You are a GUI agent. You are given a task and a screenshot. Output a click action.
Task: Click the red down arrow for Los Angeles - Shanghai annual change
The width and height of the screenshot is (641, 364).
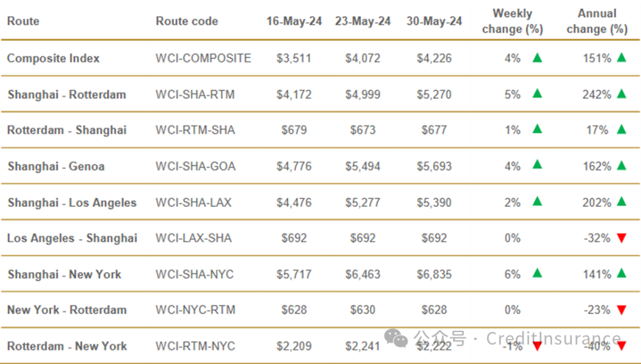[x=621, y=238]
